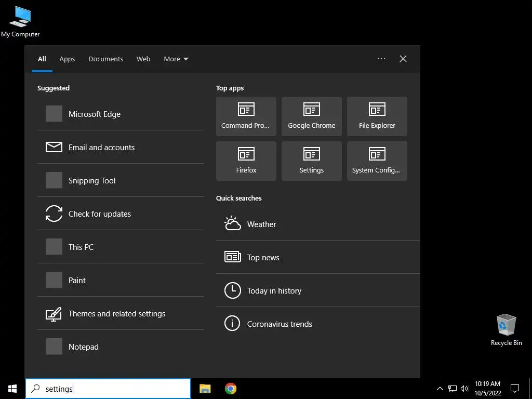Open Snipping Tool from Suggested
Image resolution: width=532 pixels, height=399 pixels.
point(121,180)
